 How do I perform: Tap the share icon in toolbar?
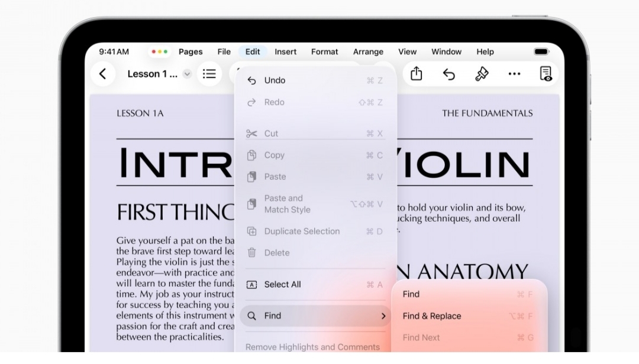[x=416, y=74]
